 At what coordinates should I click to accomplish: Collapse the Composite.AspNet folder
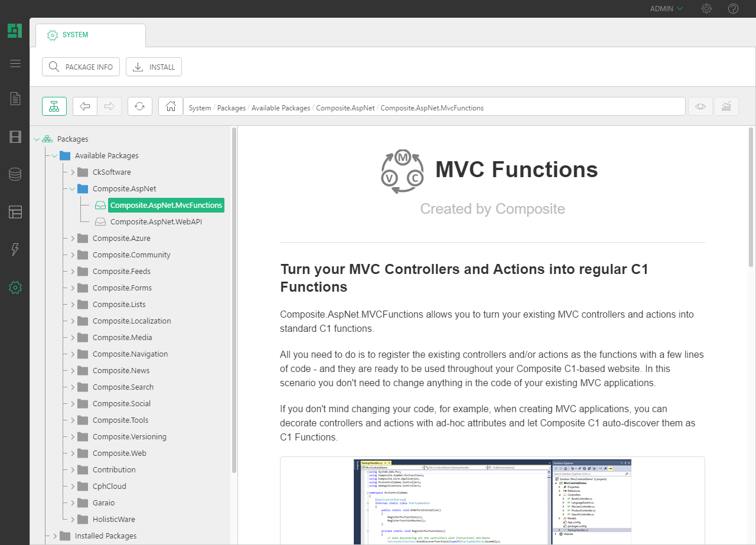72,189
